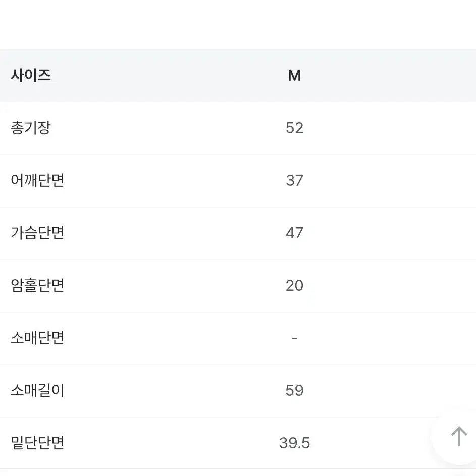Click the 가슴단면 value 47

click(294, 233)
